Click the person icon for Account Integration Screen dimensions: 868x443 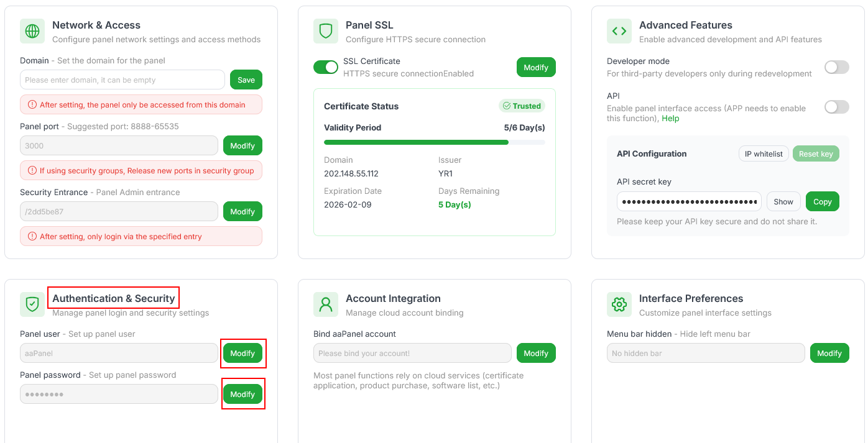(x=326, y=304)
